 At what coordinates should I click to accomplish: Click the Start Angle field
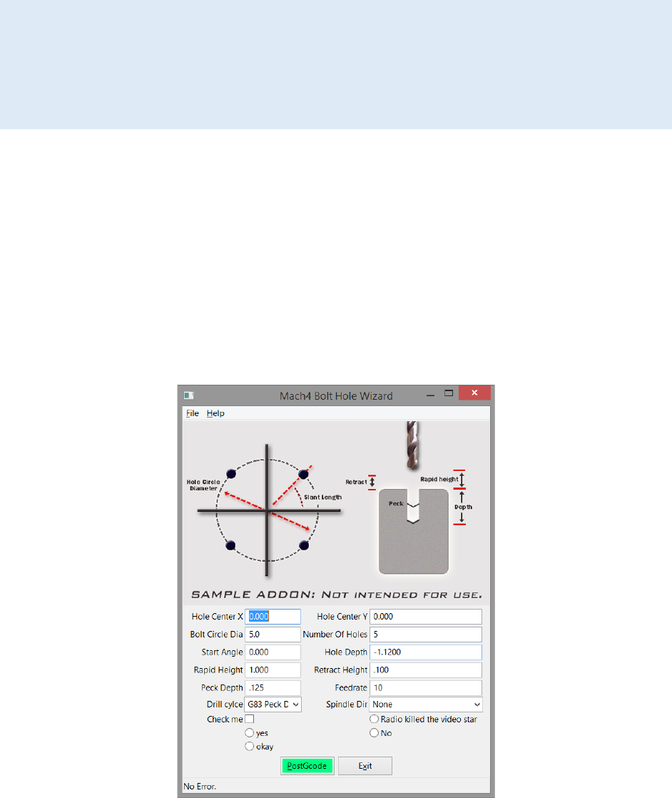coord(273,652)
